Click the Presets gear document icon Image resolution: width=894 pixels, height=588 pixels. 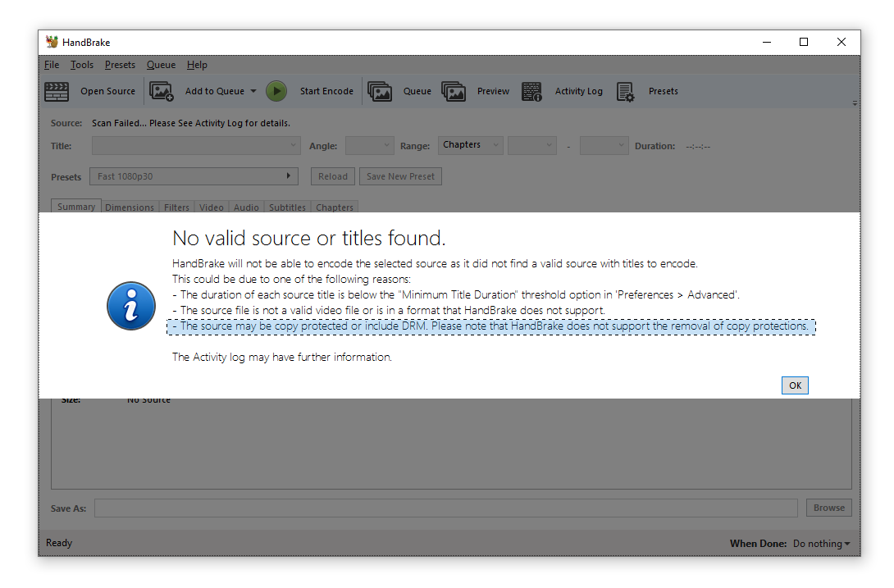pos(625,91)
